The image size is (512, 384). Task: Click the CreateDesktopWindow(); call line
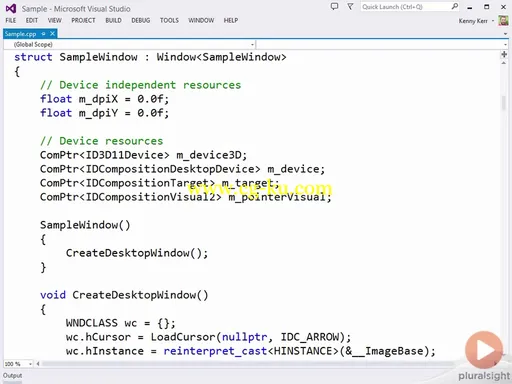(x=137, y=253)
